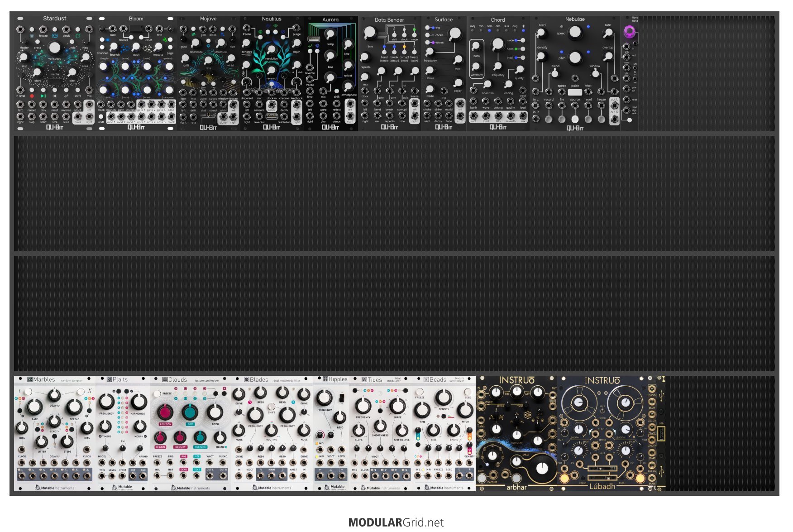Click the INSTRUO logo above arbhar
Viewport: 793px width, 532px height.
(x=516, y=380)
